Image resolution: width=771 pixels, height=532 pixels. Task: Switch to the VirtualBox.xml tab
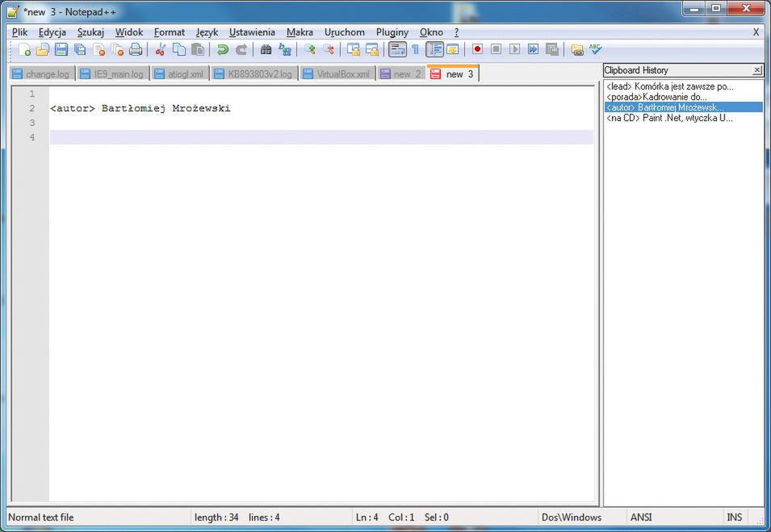[337, 73]
